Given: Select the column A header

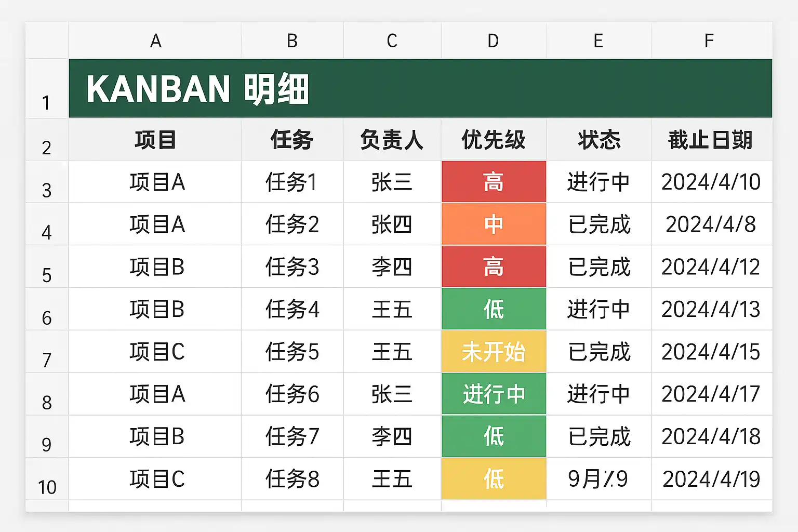Looking at the screenshot, I should coord(155,41).
